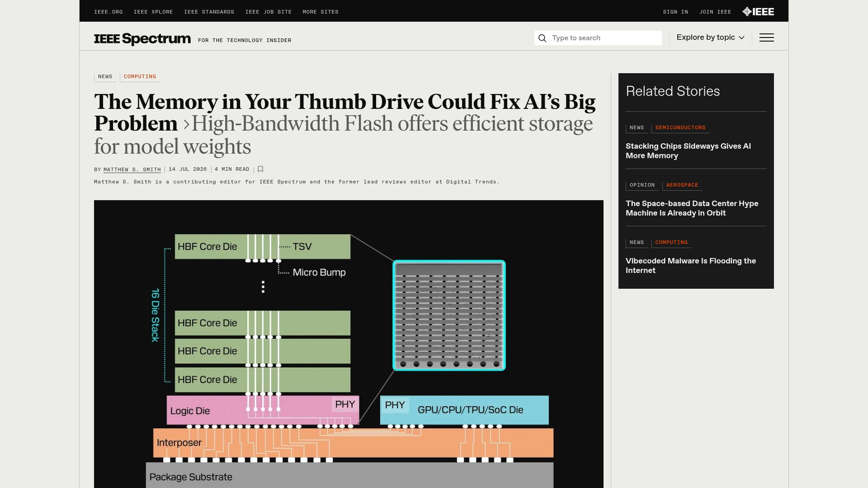
Task: Open the IEEE JOB SITE link
Action: click(x=269, y=12)
